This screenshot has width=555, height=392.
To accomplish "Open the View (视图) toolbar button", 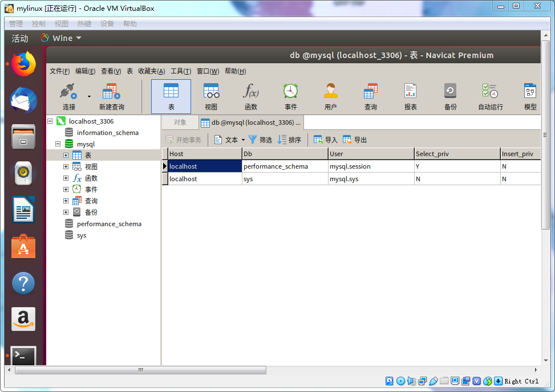I will tap(211, 96).
